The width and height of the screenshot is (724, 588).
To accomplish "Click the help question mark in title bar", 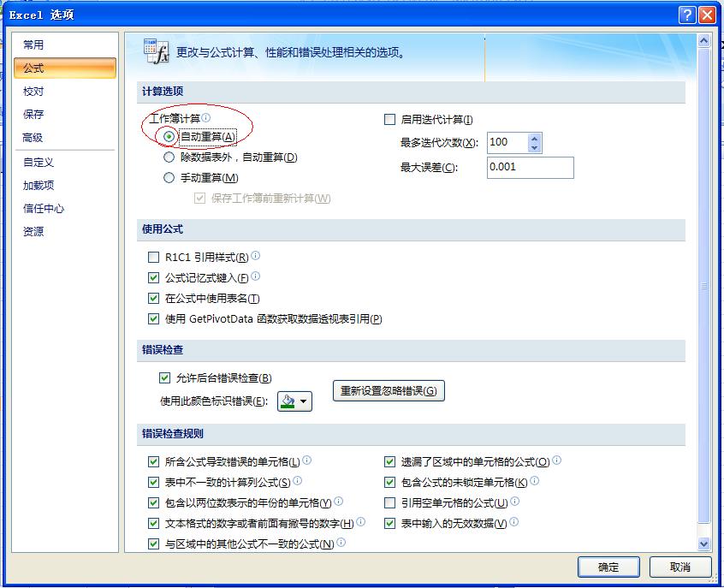I will 687,15.
